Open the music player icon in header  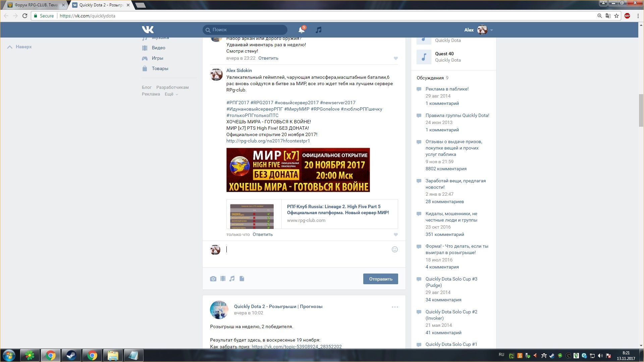tap(319, 30)
